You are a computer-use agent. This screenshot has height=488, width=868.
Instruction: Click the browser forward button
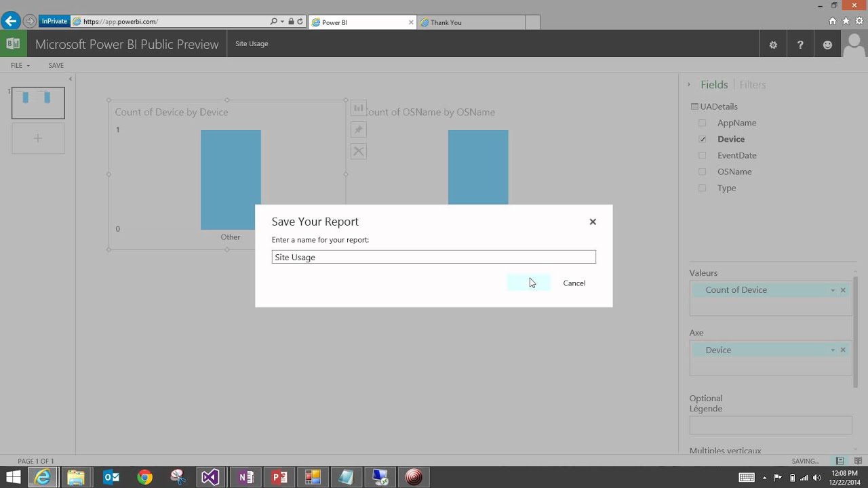[29, 21]
